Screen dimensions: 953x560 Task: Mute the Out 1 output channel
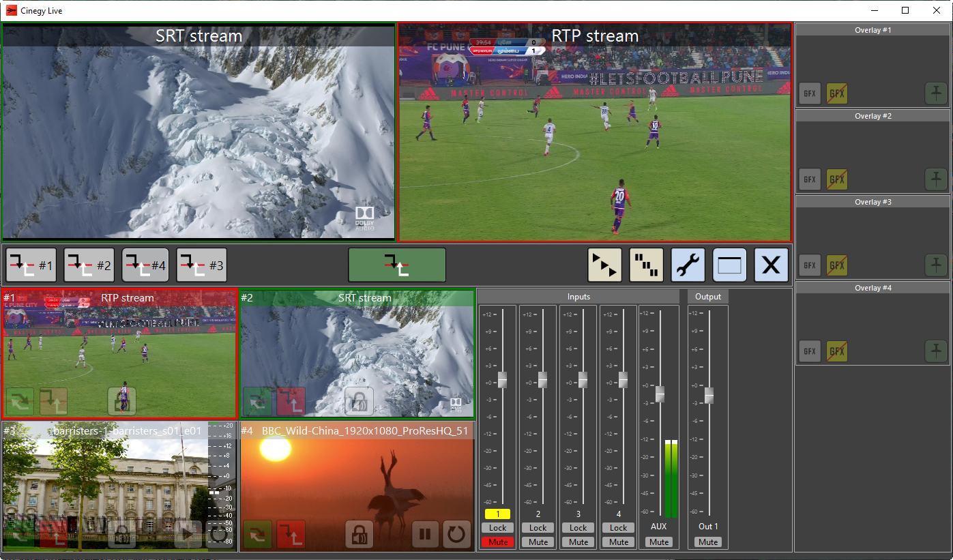point(708,542)
